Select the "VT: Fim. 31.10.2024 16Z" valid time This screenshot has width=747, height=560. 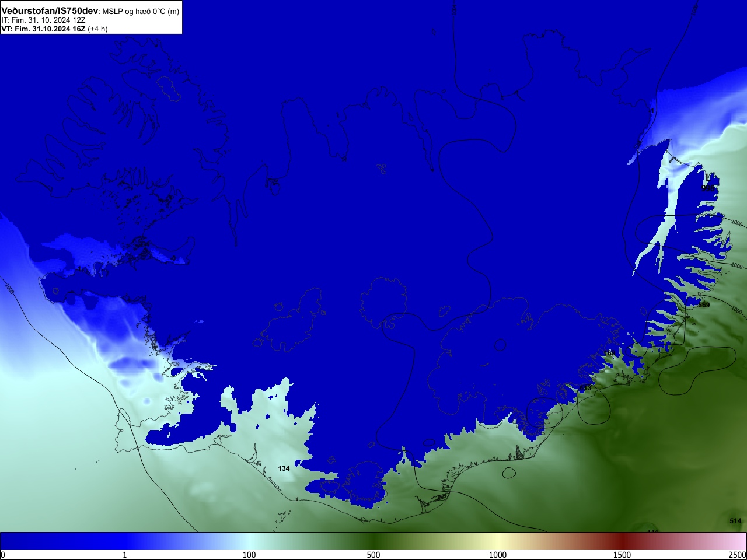click(43, 29)
